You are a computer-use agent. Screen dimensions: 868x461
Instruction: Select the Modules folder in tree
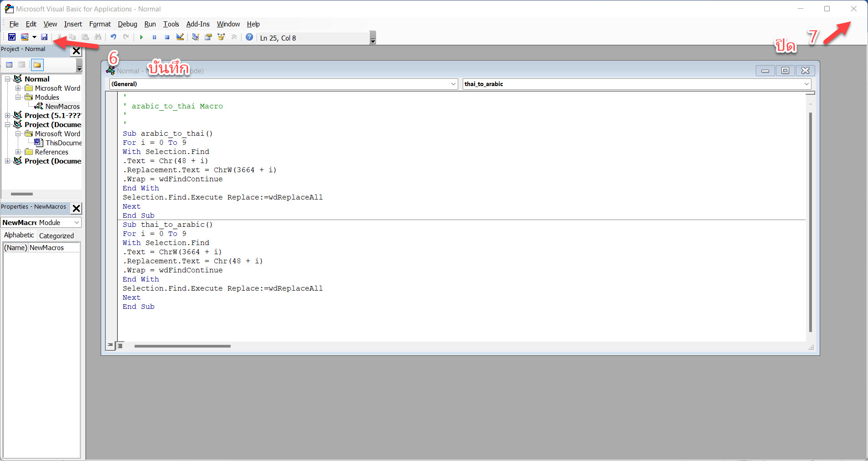click(47, 97)
